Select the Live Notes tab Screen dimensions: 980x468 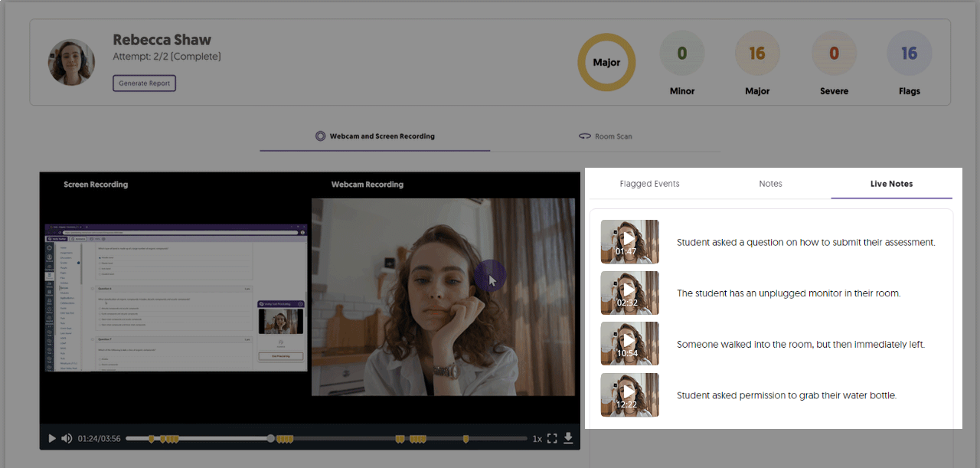(x=891, y=184)
